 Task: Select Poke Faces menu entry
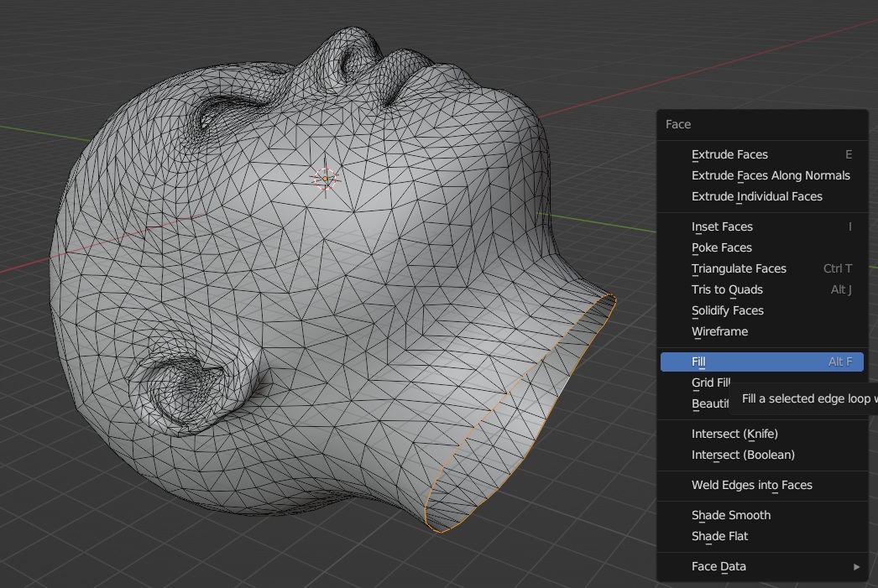pyautogui.click(x=721, y=247)
